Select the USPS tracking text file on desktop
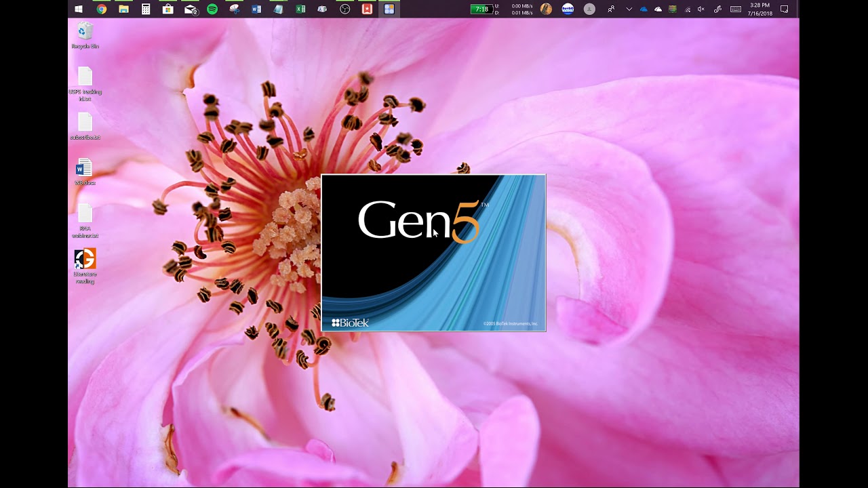The height and width of the screenshot is (488, 868). coord(85,84)
